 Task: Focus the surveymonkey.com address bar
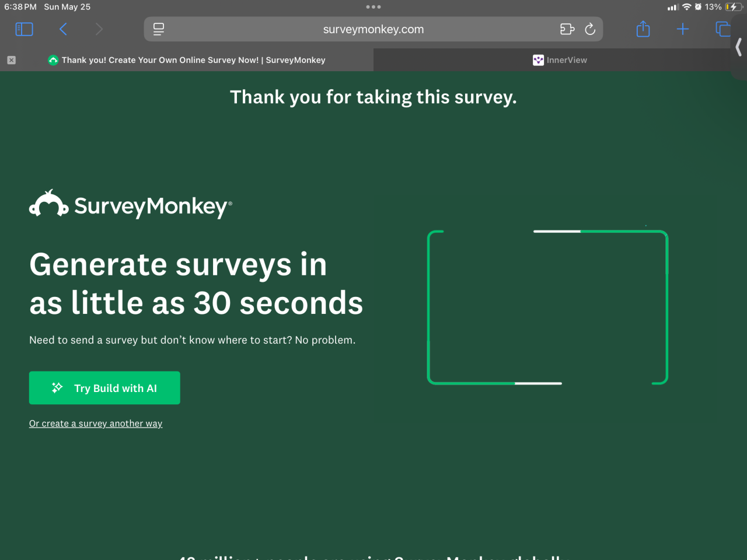[x=373, y=29]
